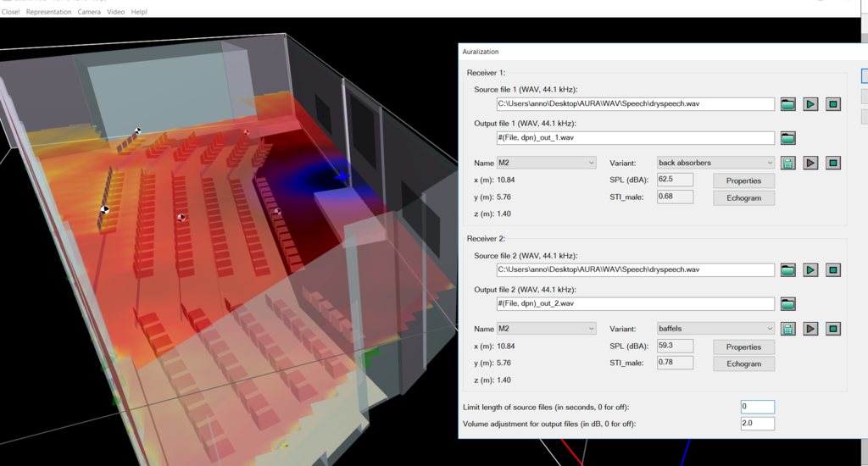Image resolution: width=868 pixels, height=466 pixels.
Task: Calculate auralization for Receiver 2
Action: click(788, 329)
